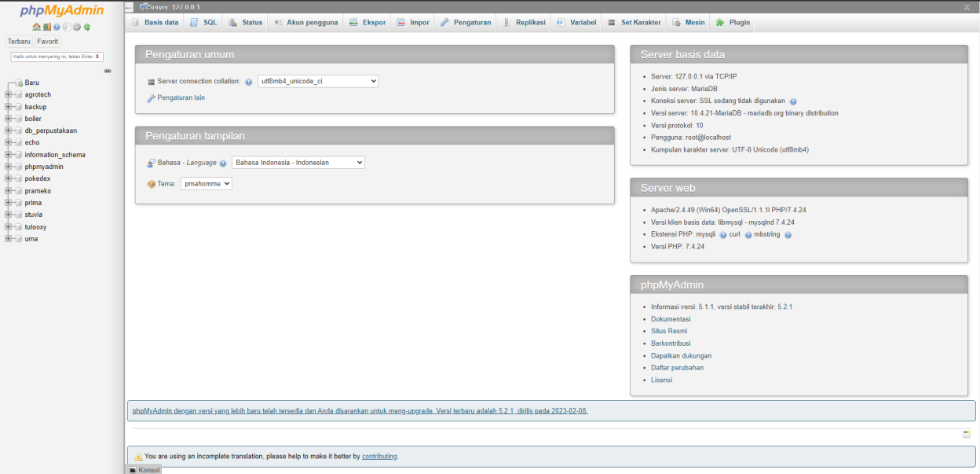Open help beside Server connection collation
This screenshot has width=980, height=474.
tap(249, 82)
